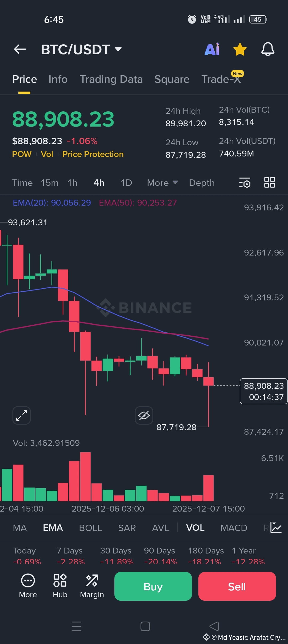Tap the current price countdown label
288x644 pixels.
[x=264, y=391]
